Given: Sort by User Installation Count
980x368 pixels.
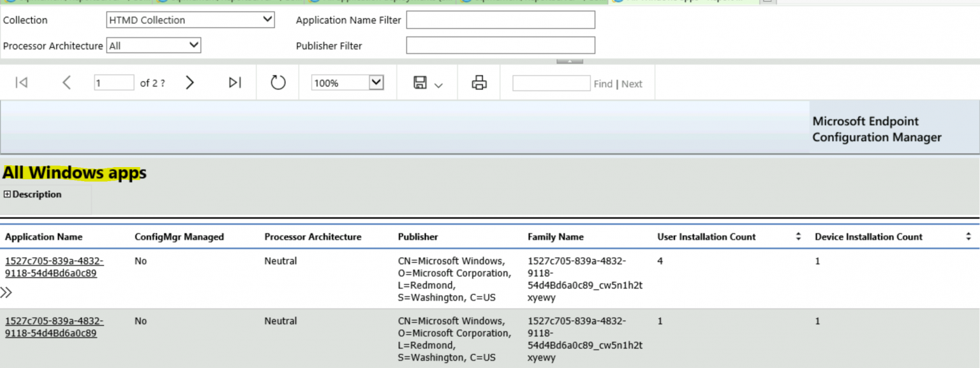Looking at the screenshot, I should click(x=798, y=237).
